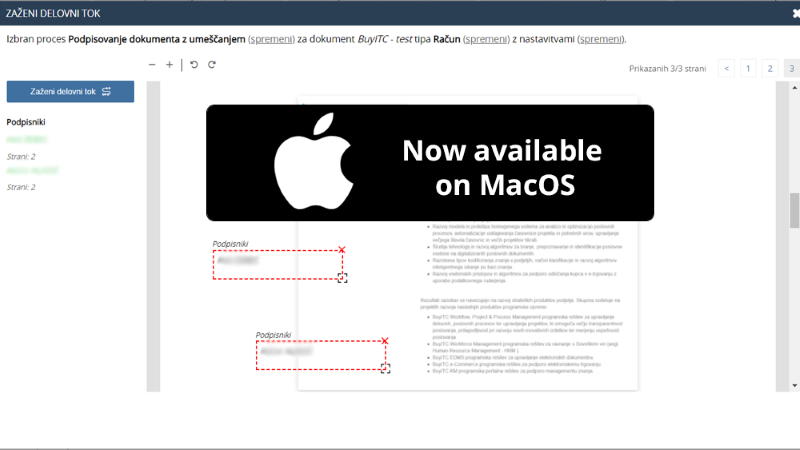Go to previous page with left chevron

726,68
